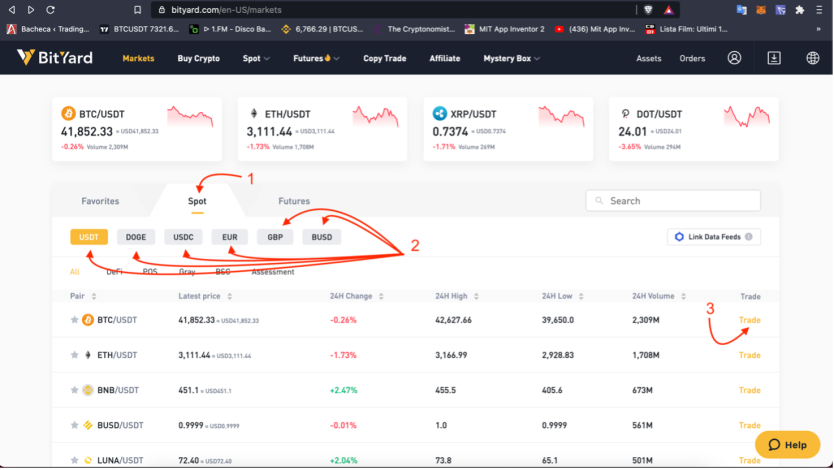Click the XRP icon in the top card
This screenshot has width=834, height=470.
click(x=439, y=113)
